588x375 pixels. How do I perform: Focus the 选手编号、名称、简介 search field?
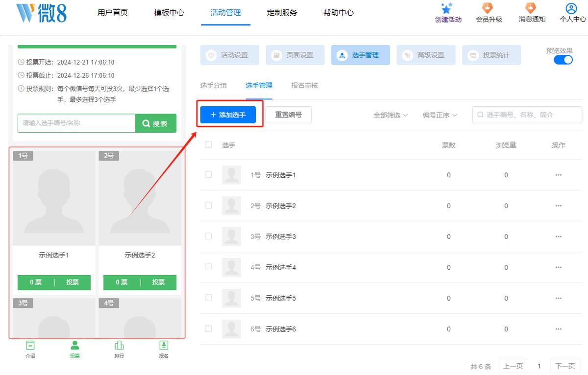[527, 115]
